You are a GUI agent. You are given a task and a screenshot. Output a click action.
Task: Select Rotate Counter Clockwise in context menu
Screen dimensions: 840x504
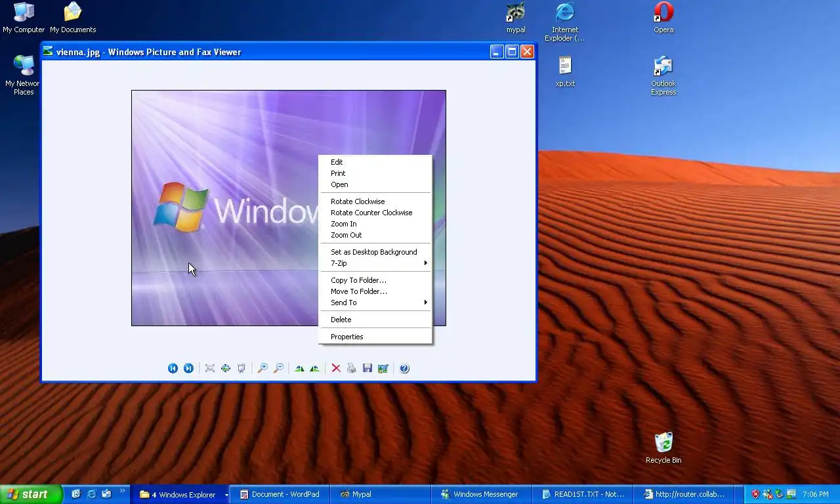[x=375, y=213]
